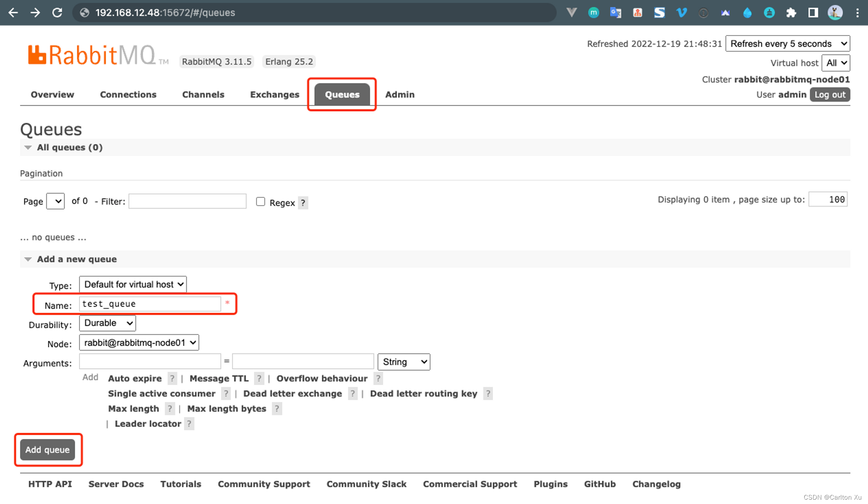Click the Refresh every 5 seconds dropdown

787,43
